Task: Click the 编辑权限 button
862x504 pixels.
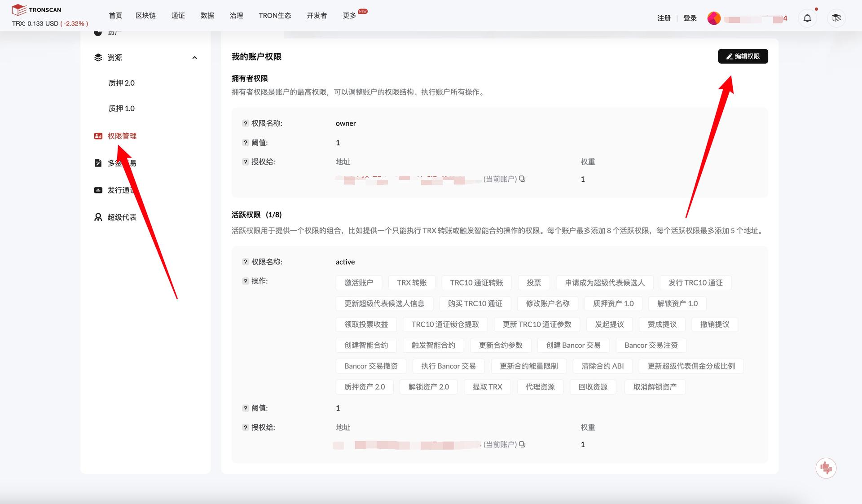Action: tap(743, 56)
